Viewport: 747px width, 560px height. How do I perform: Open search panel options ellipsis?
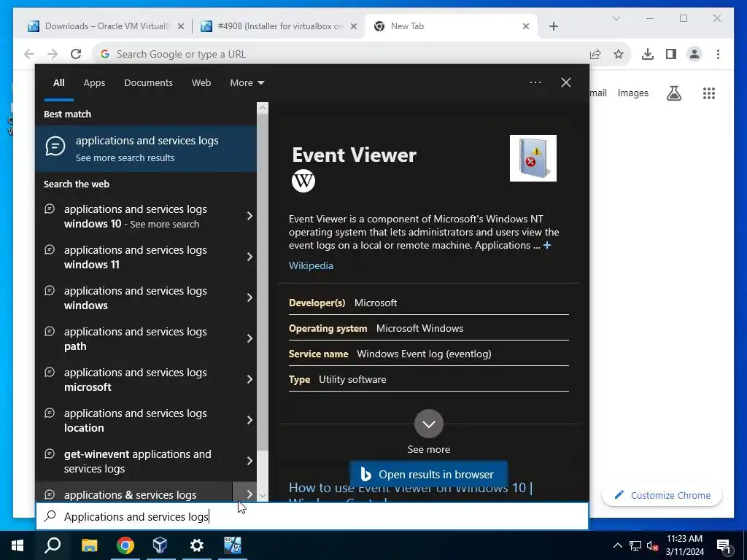pos(535,82)
